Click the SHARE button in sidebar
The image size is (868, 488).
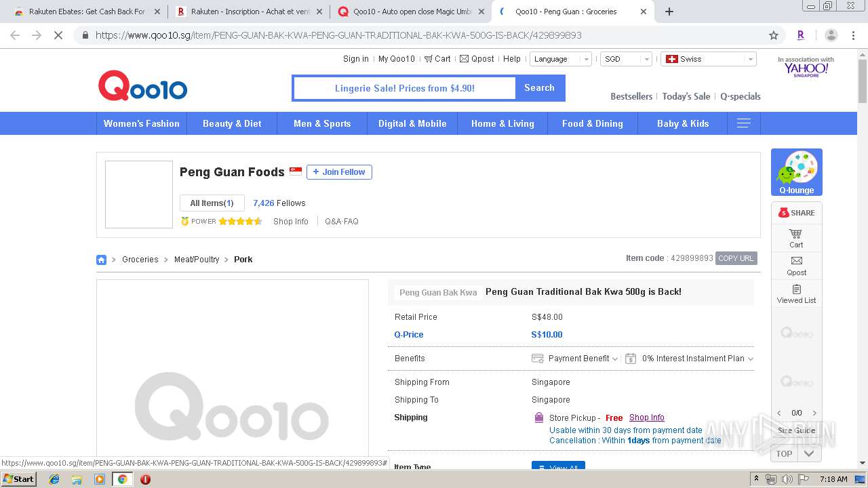coord(797,213)
